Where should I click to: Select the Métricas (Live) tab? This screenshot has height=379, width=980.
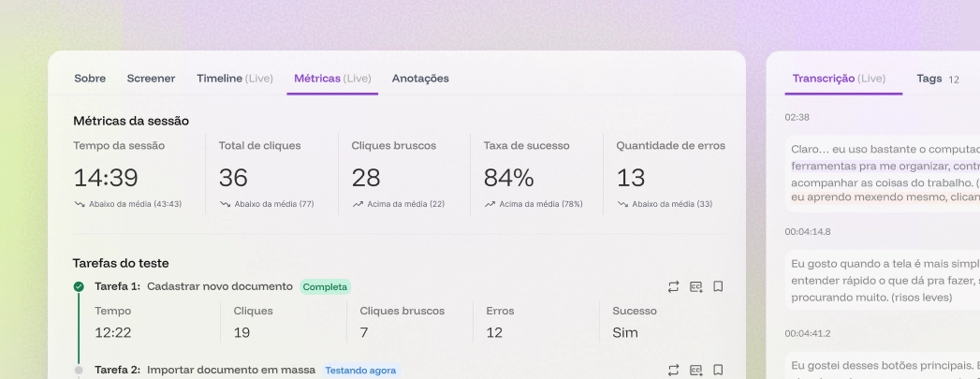332,79
